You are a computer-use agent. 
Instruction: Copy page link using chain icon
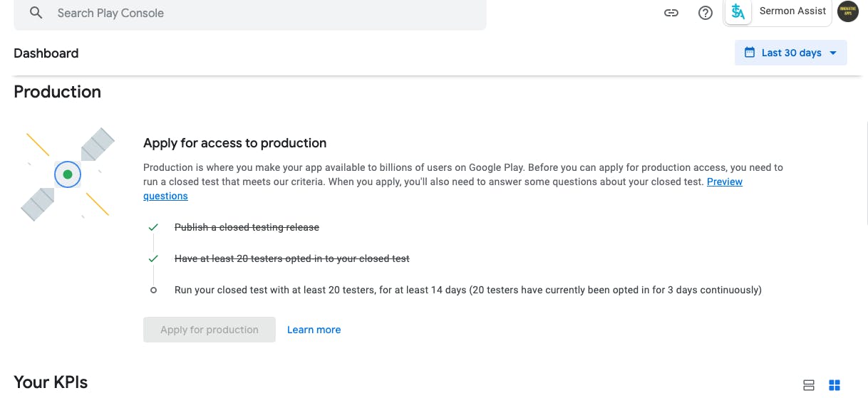click(671, 13)
